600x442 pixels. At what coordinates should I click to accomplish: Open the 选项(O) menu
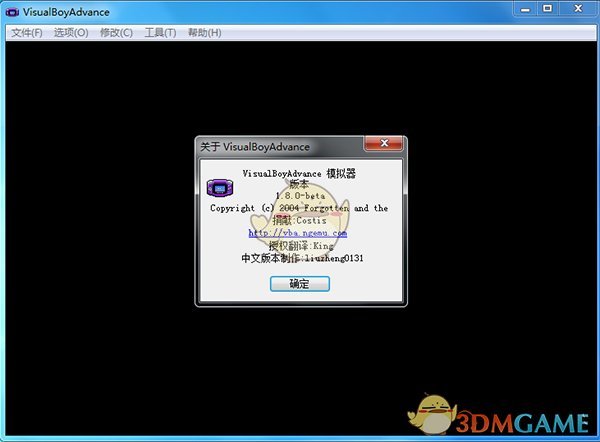71,32
